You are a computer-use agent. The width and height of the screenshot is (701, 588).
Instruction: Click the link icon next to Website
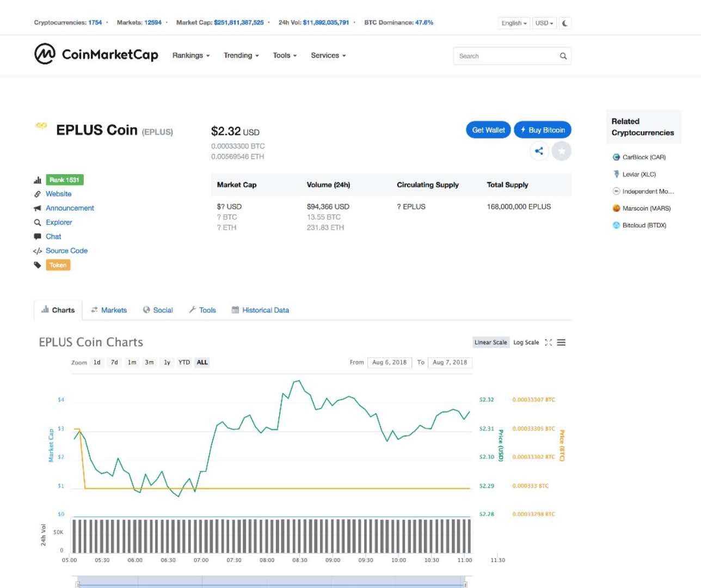38,194
